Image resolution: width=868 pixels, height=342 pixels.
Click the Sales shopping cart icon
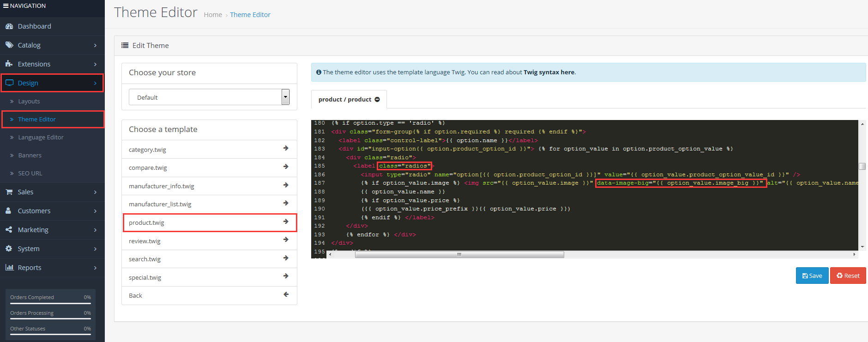[9, 192]
